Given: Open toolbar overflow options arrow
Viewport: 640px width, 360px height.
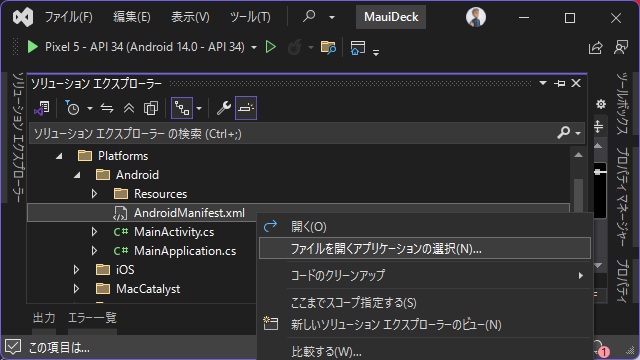Looking at the screenshot, I should pos(376,52).
